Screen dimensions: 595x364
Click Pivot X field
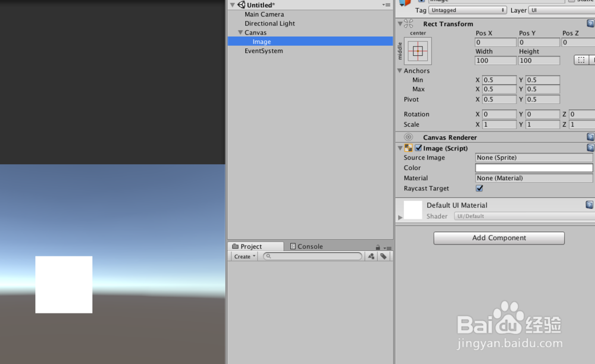coord(499,99)
